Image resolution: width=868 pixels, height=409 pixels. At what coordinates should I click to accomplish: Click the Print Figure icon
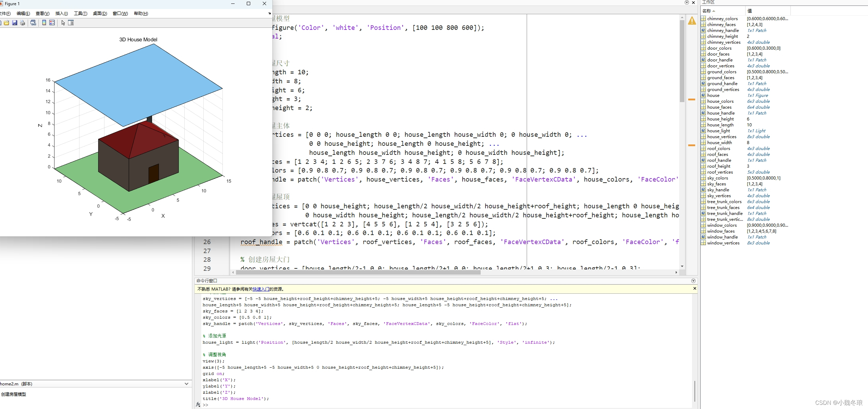point(23,23)
